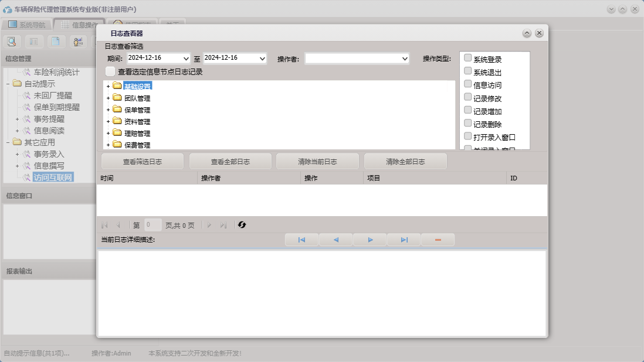
Task: Switch to the 系统导航 tab
Action: 26,25
